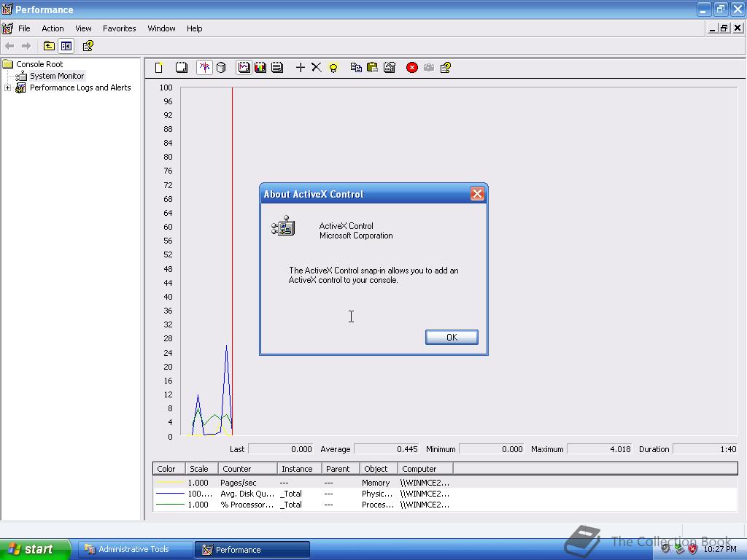The image size is (747, 560).
Task: Open the Action menu
Action: click(53, 28)
